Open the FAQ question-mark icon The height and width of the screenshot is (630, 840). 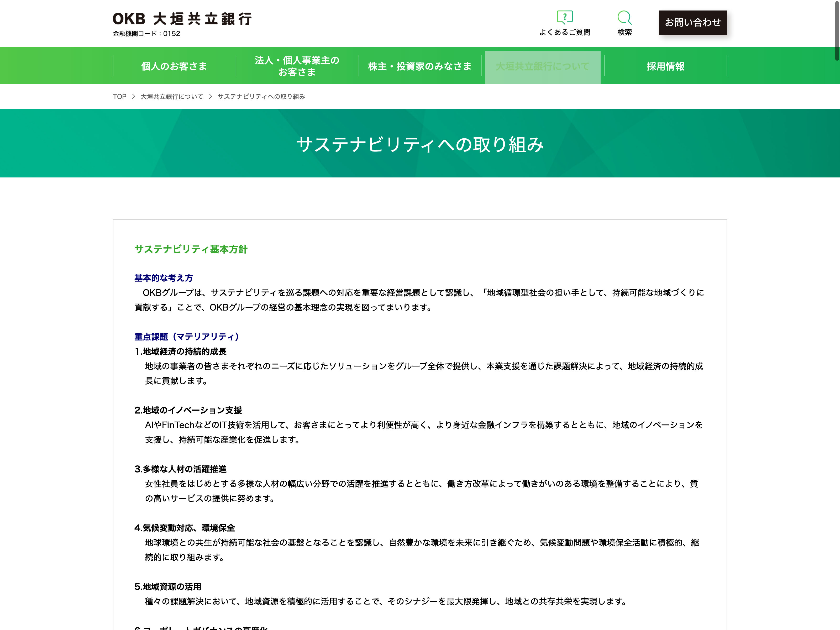(565, 17)
